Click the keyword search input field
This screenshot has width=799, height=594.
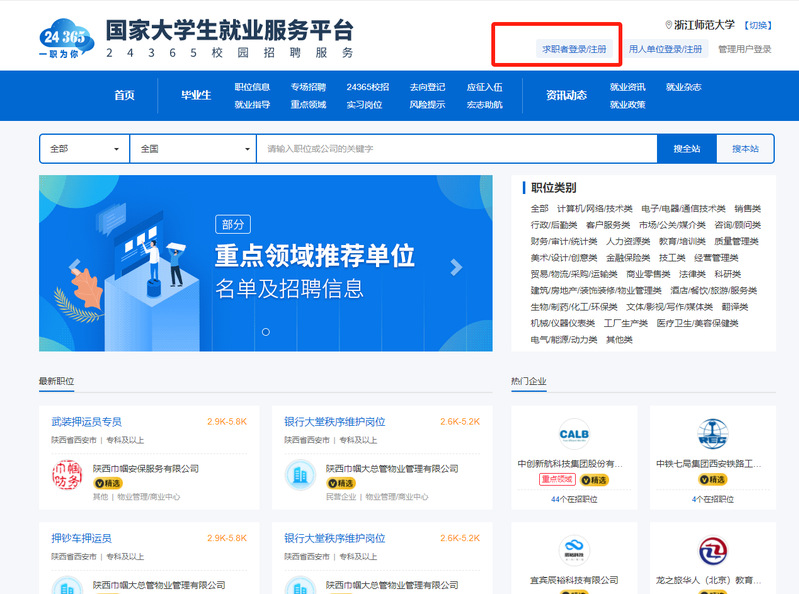pyautogui.click(x=457, y=149)
